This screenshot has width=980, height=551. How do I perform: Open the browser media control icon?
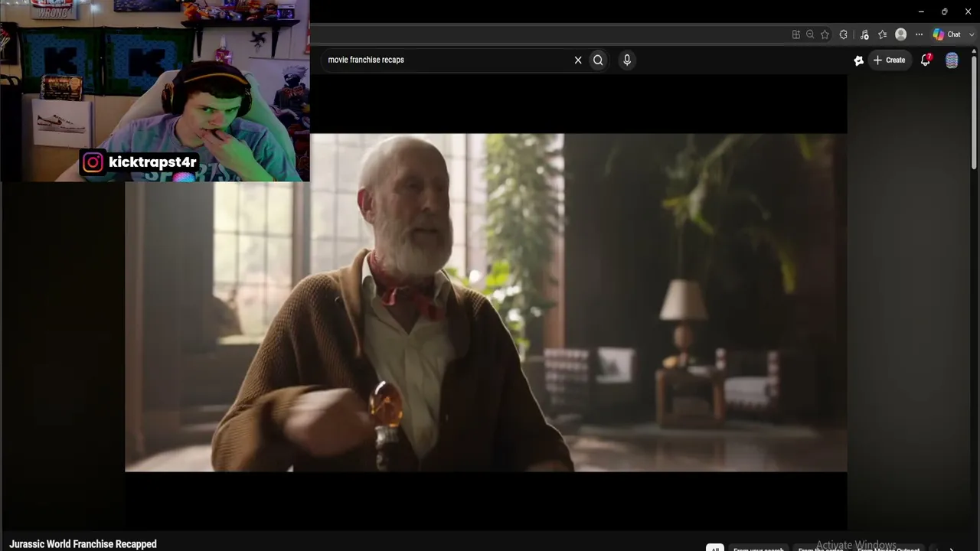[x=864, y=34]
